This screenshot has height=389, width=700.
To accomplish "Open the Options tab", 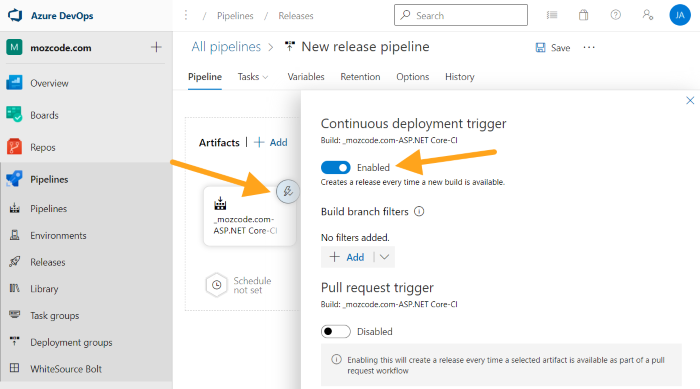I will pos(412,77).
